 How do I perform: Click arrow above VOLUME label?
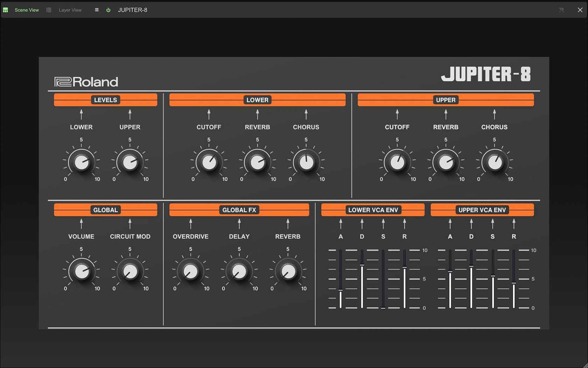click(81, 224)
